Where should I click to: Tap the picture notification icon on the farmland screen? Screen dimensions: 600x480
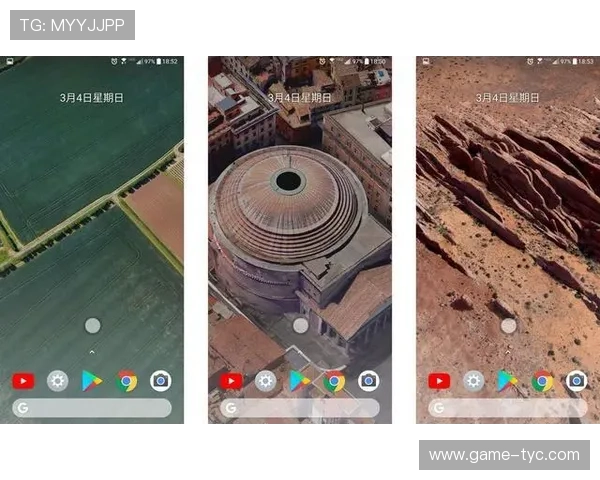pyautogui.click(x=10, y=61)
